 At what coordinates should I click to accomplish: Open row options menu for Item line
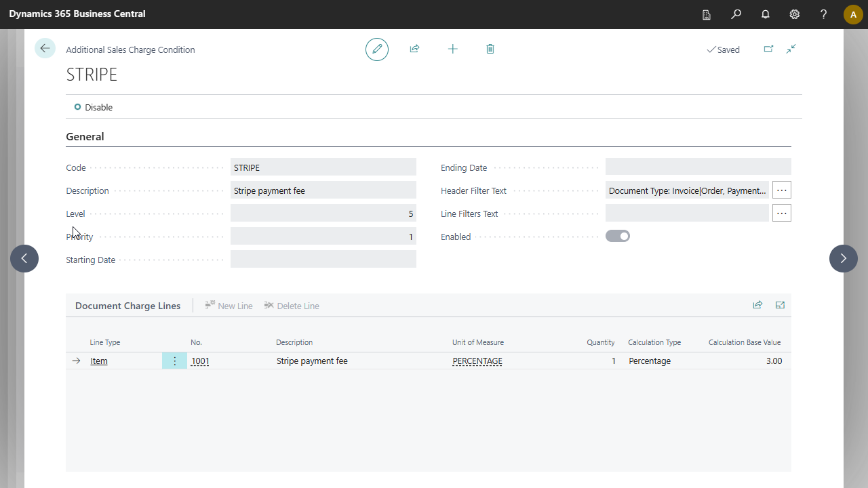174,361
